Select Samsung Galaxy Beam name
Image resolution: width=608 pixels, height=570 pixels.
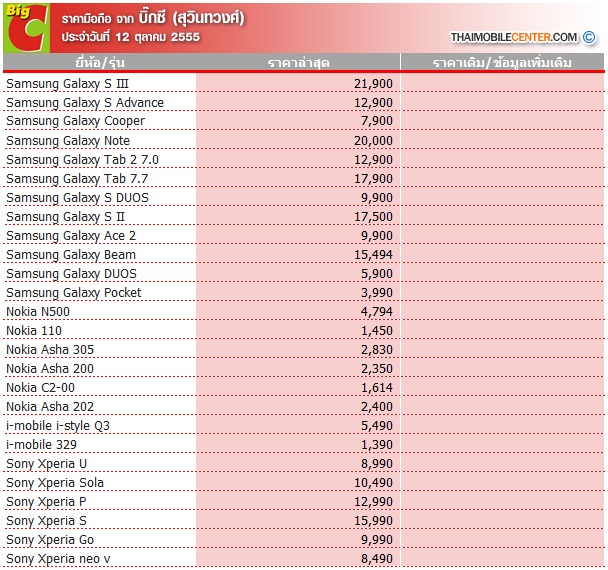click(71, 254)
